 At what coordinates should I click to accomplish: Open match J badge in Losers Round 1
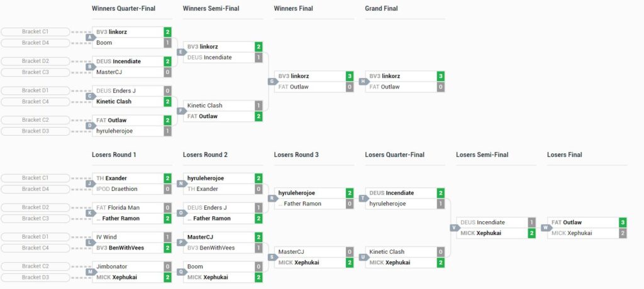pyautogui.click(x=90, y=183)
